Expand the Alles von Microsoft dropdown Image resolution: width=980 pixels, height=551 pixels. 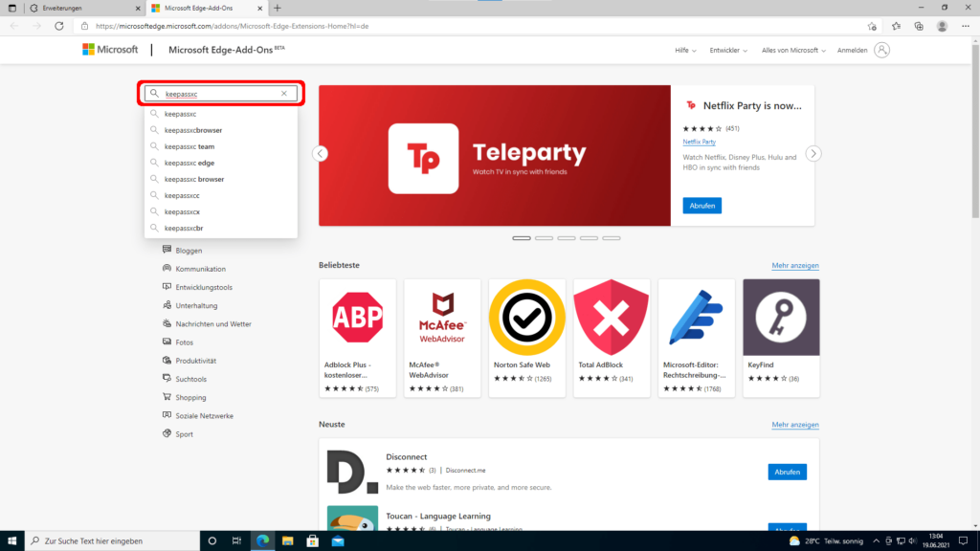click(793, 50)
